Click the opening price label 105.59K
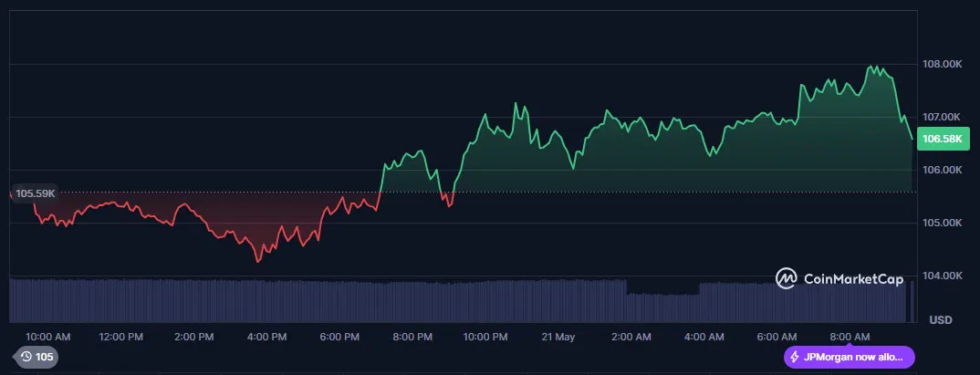Screen dimensions: 980x375 (x=35, y=193)
